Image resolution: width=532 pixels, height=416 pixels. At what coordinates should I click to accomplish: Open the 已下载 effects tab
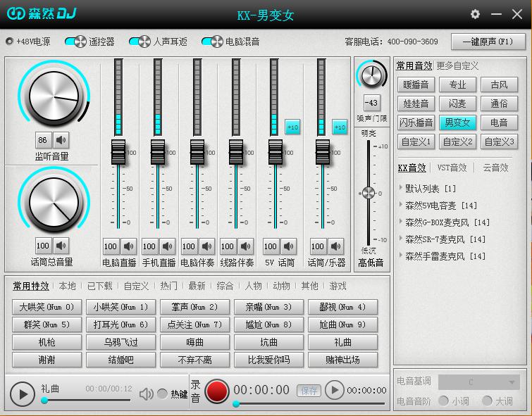point(100,286)
